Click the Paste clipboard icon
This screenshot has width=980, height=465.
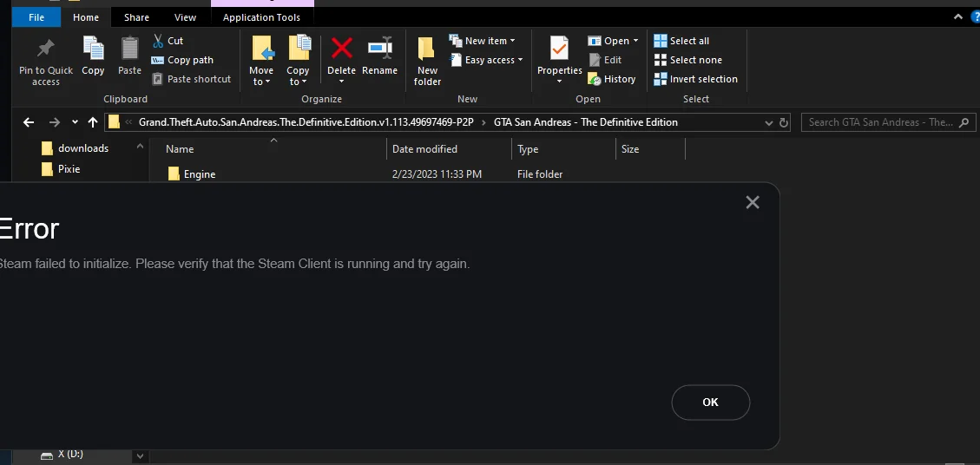tap(129, 48)
